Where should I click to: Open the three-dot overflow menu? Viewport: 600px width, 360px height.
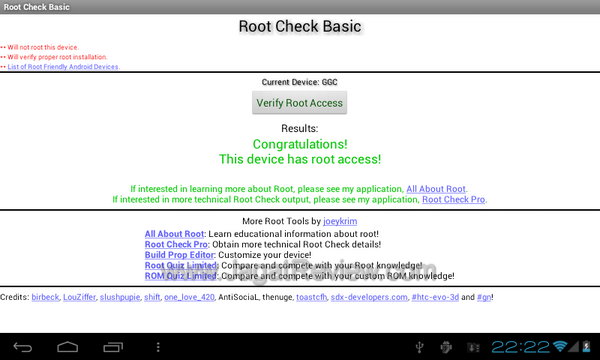158,347
